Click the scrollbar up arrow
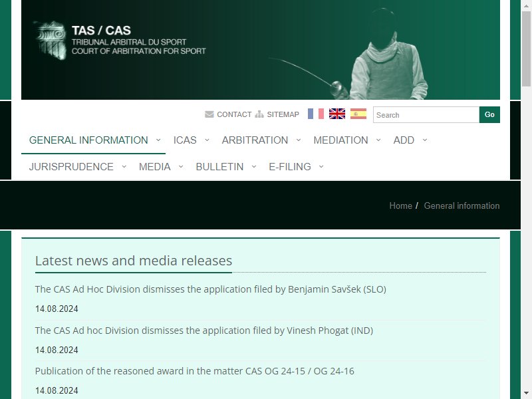This screenshot has width=532, height=399. click(x=527, y=5)
